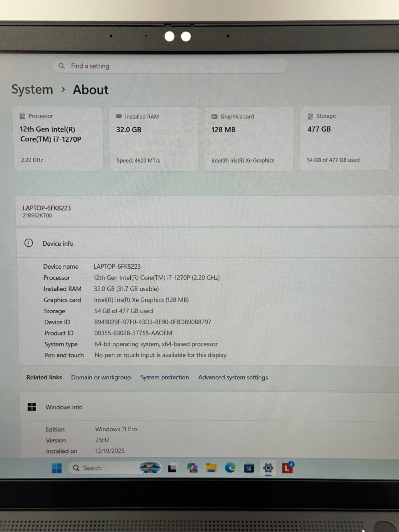
Task: Open the Graphics card info card
Action: pyautogui.click(x=249, y=139)
